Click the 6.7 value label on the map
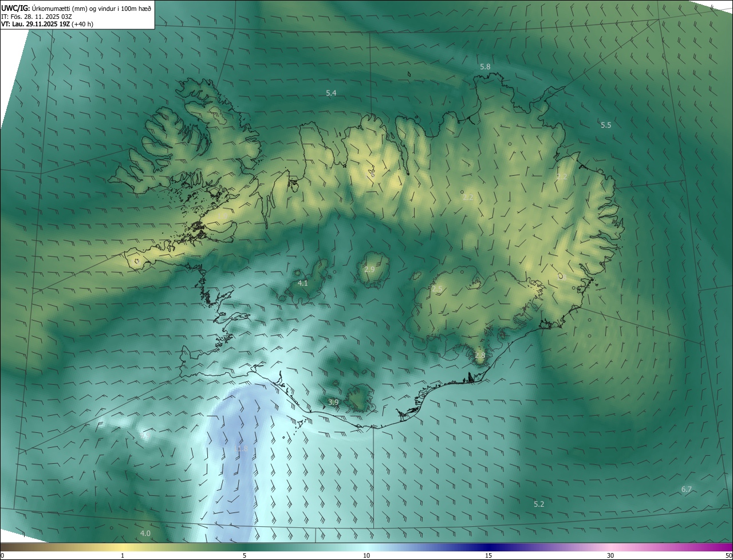Image resolution: width=733 pixels, height=560 pixels. (687, 489)
